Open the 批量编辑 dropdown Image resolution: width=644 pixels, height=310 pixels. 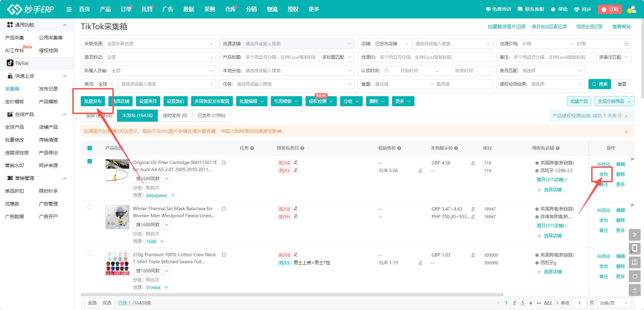point(252,101)
